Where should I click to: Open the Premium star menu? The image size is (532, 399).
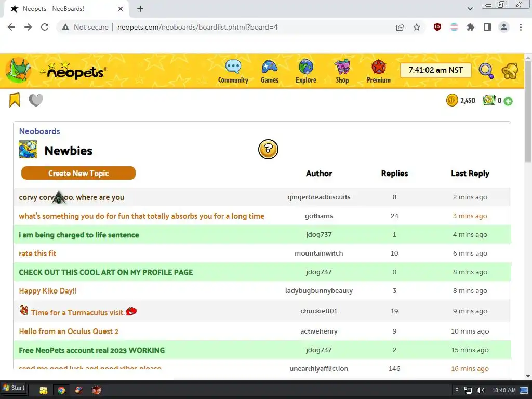pyautogui.click(x=379, y=71)
